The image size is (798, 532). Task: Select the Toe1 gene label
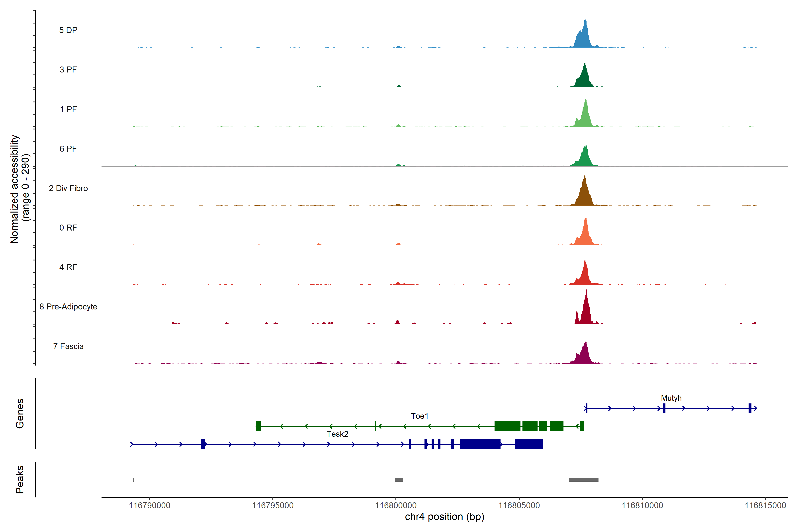click(419, 416)
